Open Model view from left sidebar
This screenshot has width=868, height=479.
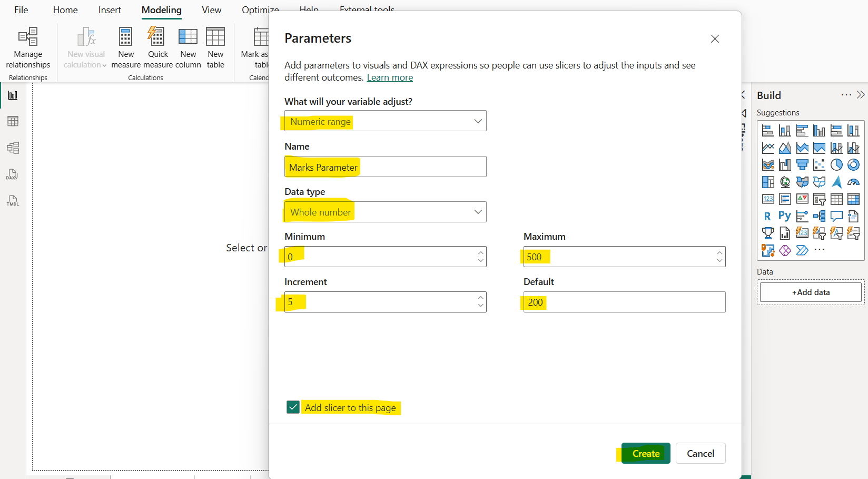click(13, 148)
